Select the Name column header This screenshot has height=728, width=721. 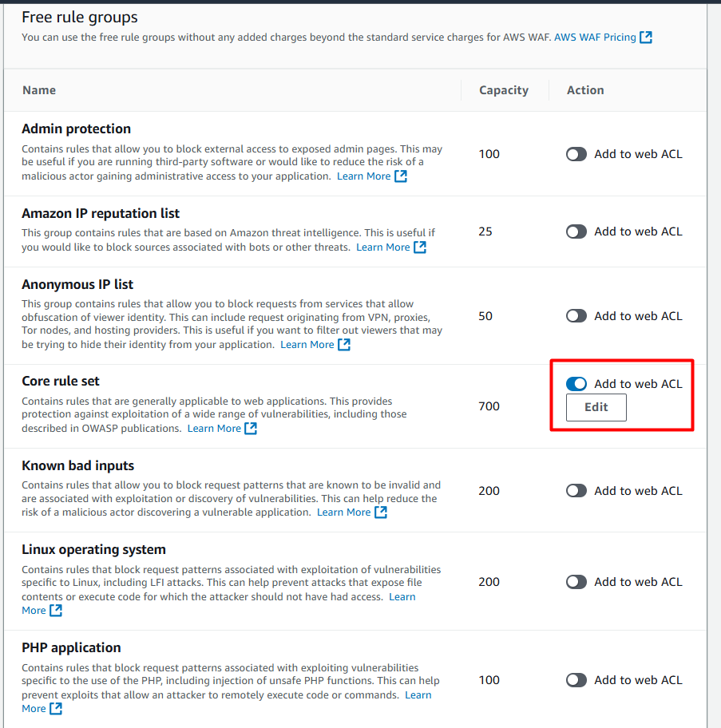pyautogui.click(x=39, y=89)
